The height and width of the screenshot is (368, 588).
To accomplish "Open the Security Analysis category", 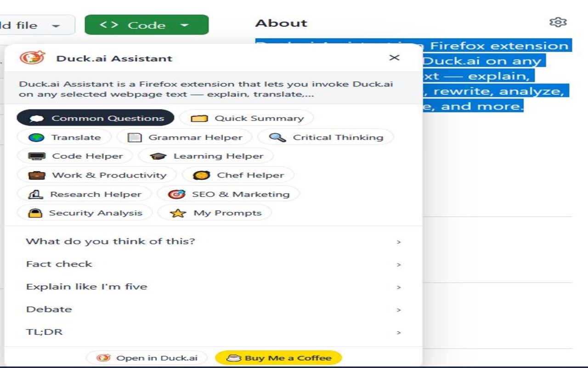I will pos(85,213).
